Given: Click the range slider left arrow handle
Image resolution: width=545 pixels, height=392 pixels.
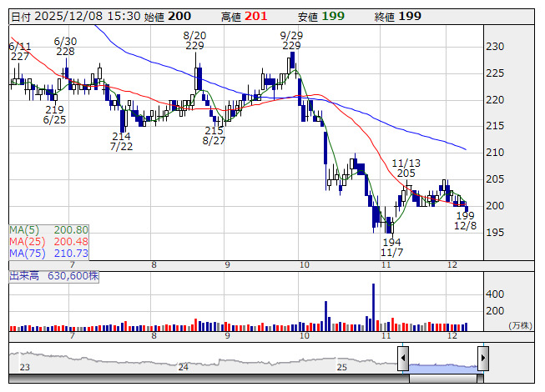Looking at the screenshot, I should [x=403, y=358].
